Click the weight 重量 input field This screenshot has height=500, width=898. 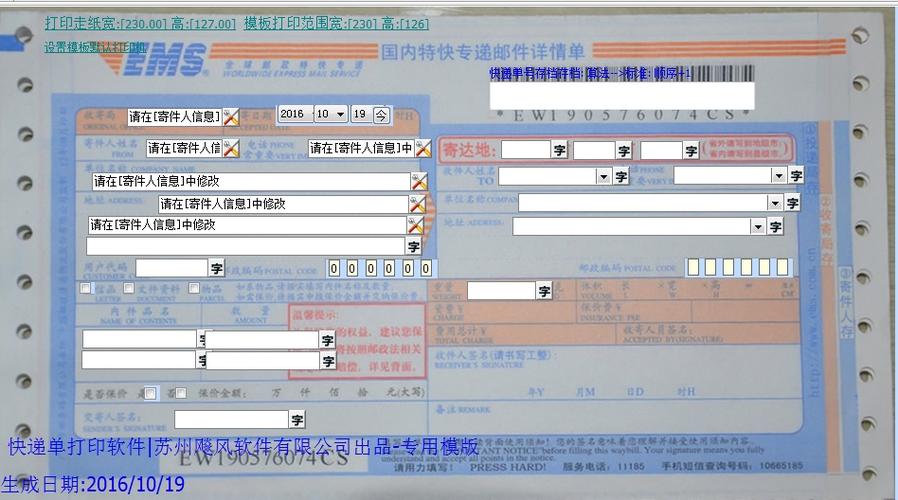point(501,291)
